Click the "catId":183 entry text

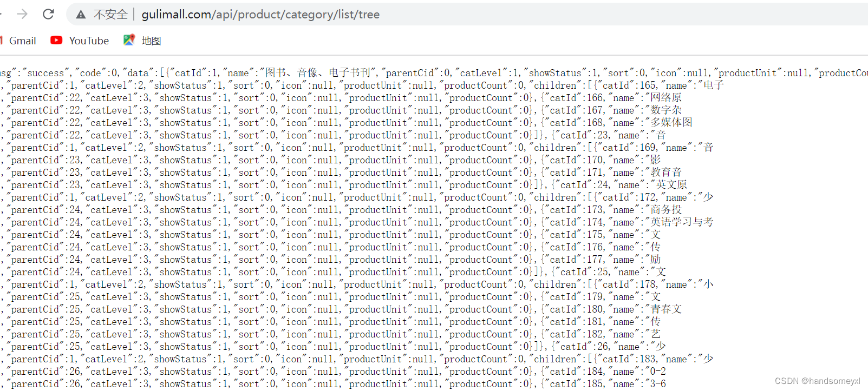click(626, 359)
